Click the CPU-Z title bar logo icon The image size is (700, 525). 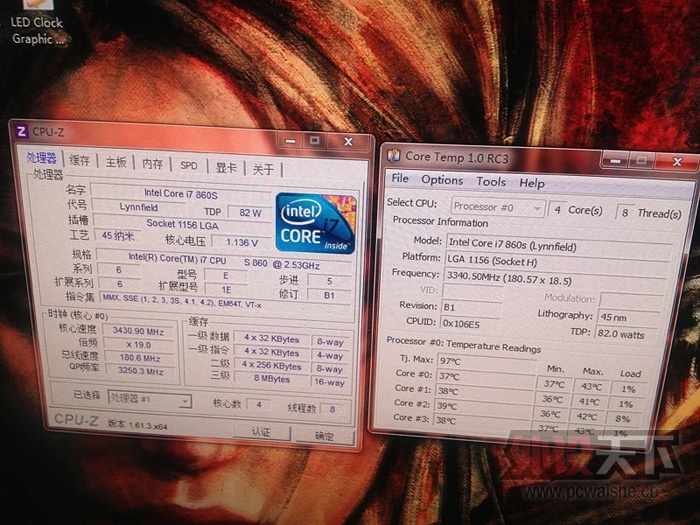point(21,131)
